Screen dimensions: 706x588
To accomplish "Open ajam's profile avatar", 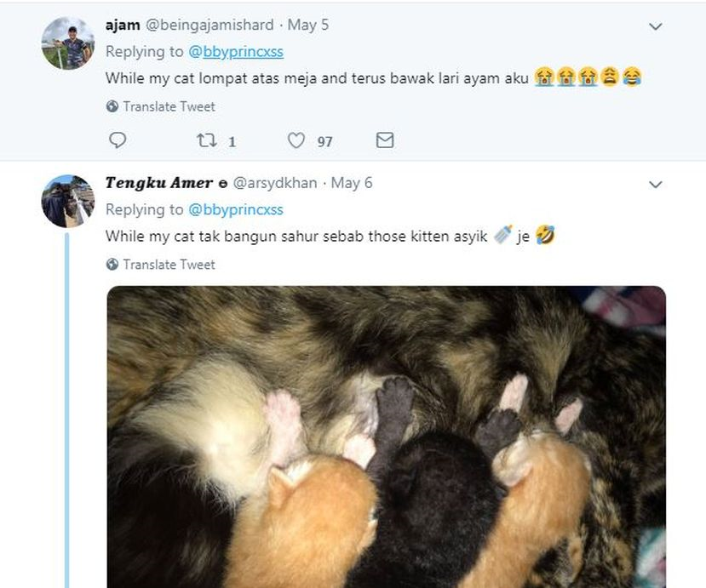I will [68, 43].
